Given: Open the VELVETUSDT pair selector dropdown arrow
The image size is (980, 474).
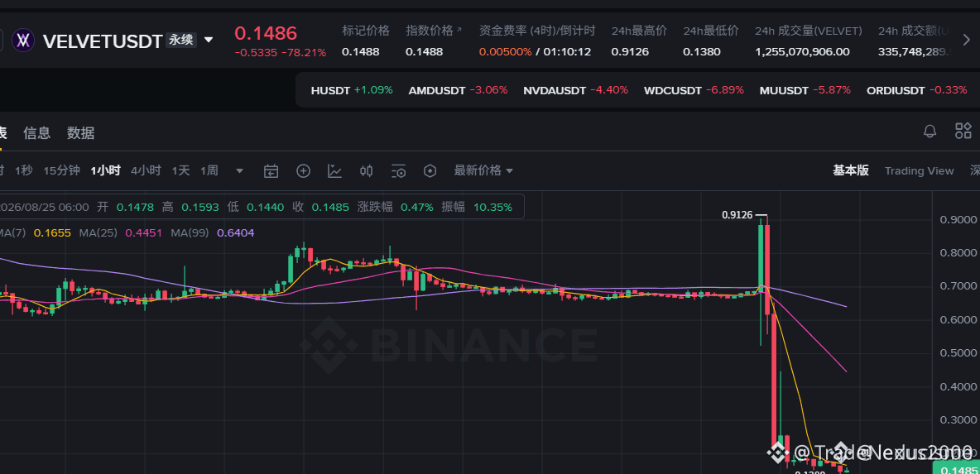Looking at the screenshot, I should (x=209, y=41).
